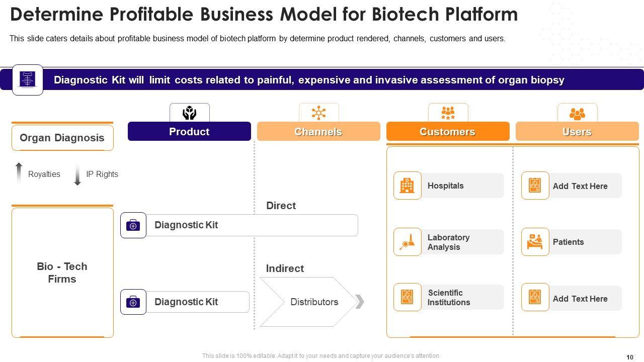
Task: Click the Customers header
Action: pyautogui.click(x=447, y=132)
